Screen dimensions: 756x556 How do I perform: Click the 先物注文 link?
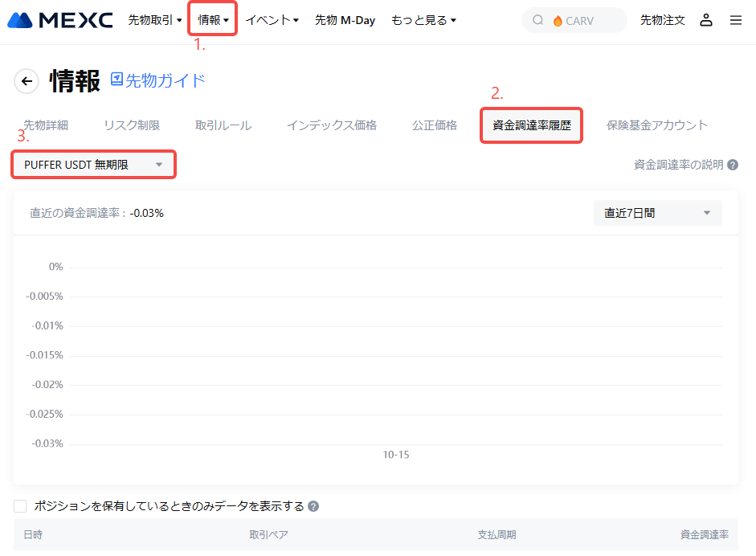663,20
